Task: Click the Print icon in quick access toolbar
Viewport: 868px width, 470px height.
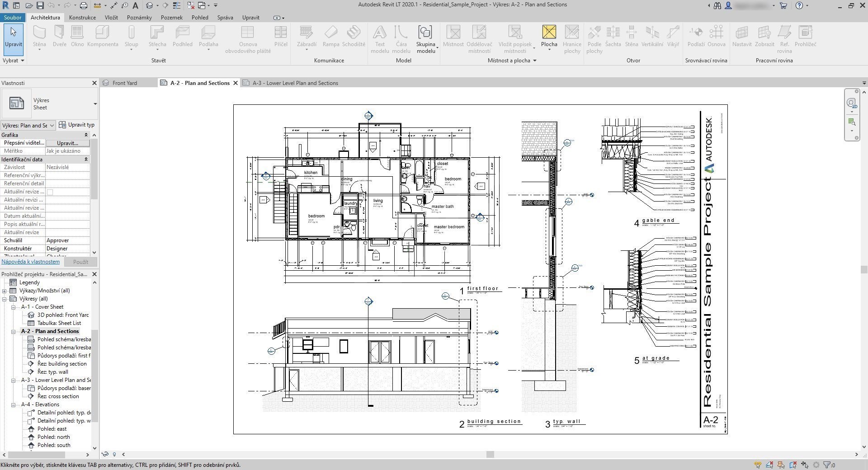Action: 84,5
